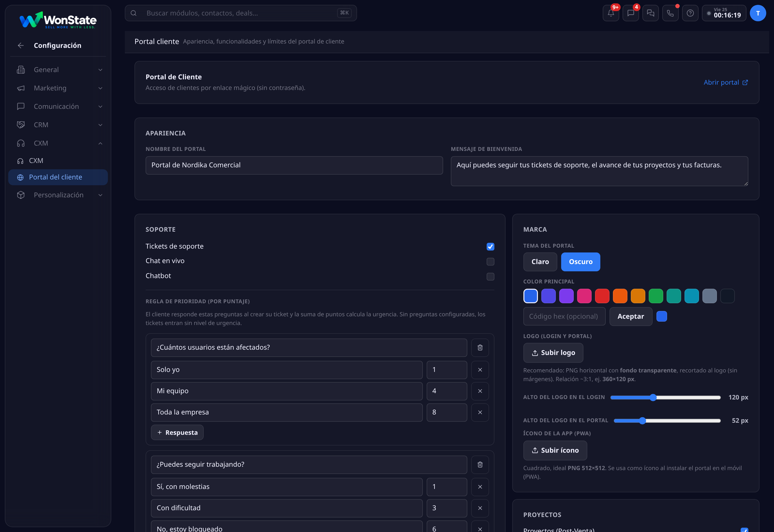Screen dimensions: 774x532
Task: Expand the Marketing section chevron
Action: tap(100, 88)
